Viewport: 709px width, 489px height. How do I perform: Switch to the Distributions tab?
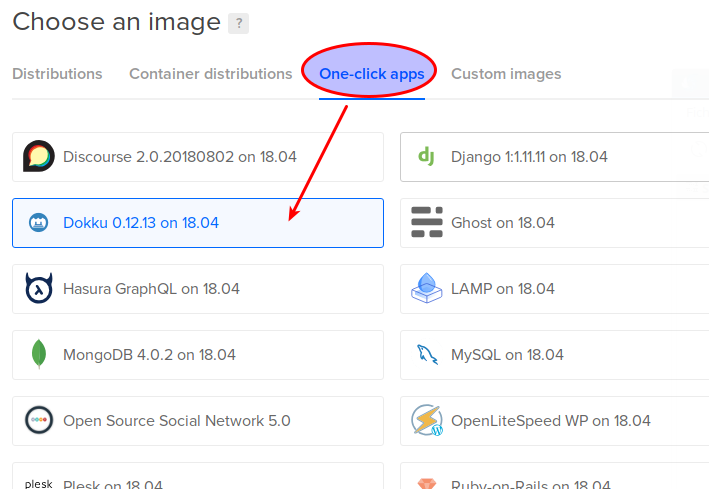click(57, 74)
